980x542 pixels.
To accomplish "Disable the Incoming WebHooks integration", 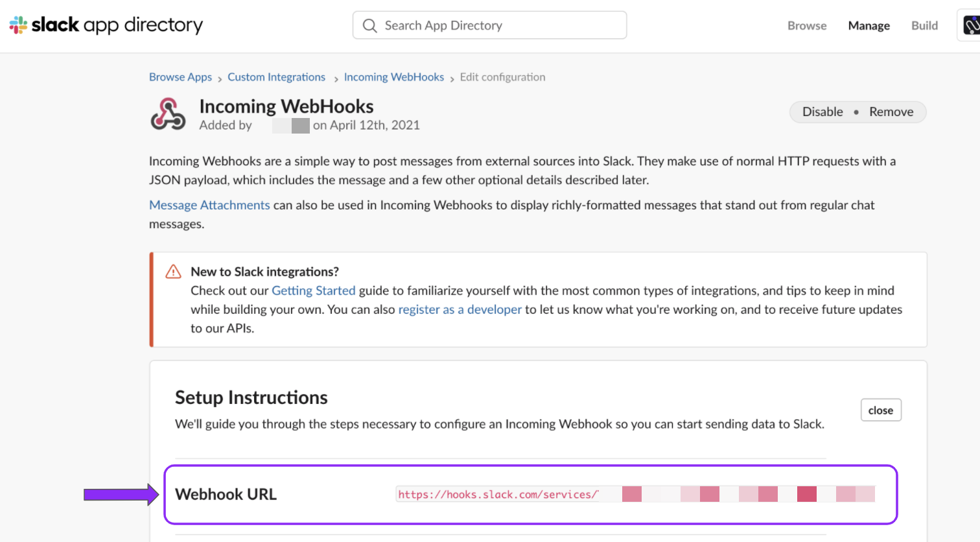I will click(822, 112).
